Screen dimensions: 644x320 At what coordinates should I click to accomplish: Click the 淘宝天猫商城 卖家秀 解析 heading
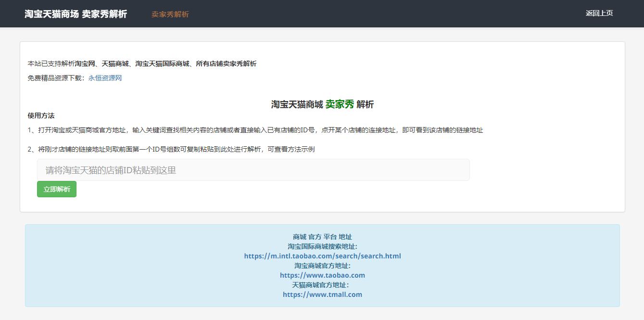tap(322, 104)
